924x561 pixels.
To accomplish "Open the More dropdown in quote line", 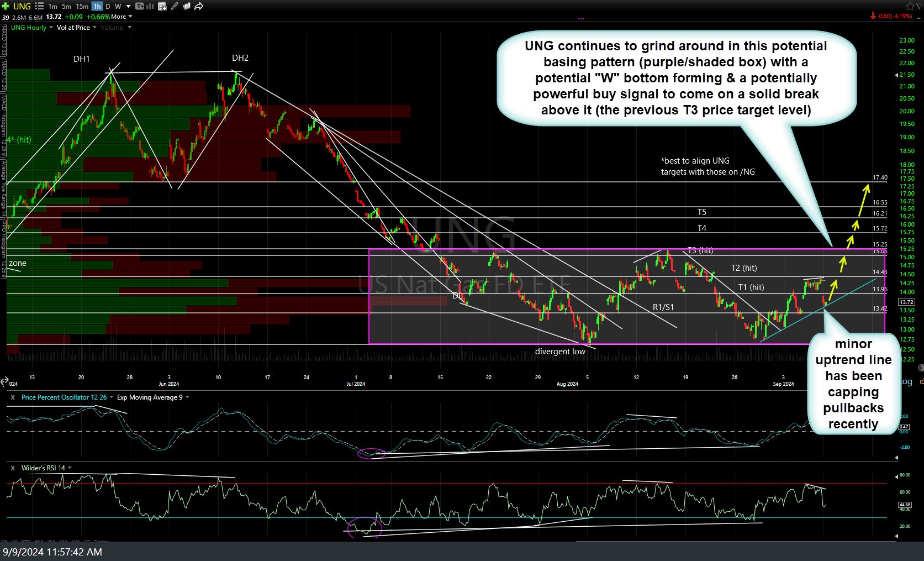I will coord(122,17).
